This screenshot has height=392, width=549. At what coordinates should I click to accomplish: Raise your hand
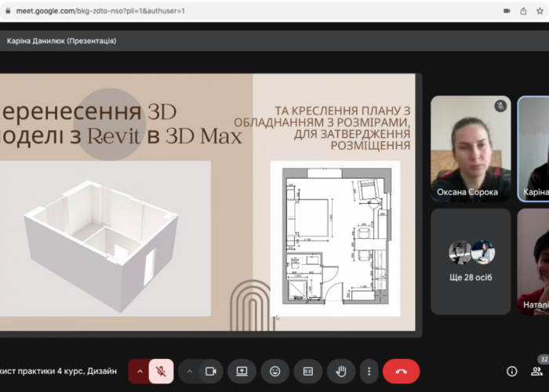[x=341, y=371]
